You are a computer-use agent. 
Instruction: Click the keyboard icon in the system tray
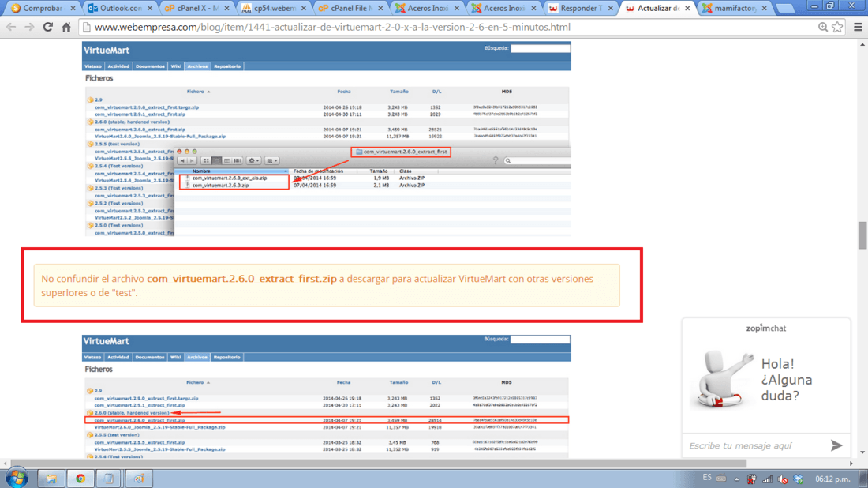coord(721,479)
